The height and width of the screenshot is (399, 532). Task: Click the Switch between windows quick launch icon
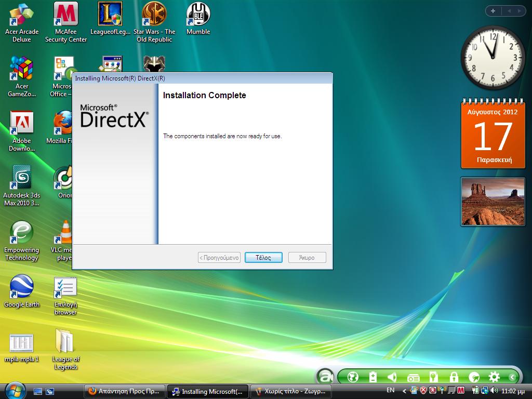tap(50, 391)
